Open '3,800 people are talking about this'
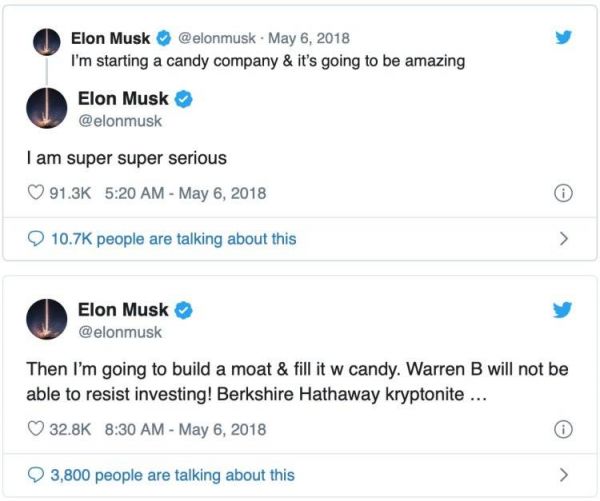This screenshot has height=501, width=600. pos(172,475)
